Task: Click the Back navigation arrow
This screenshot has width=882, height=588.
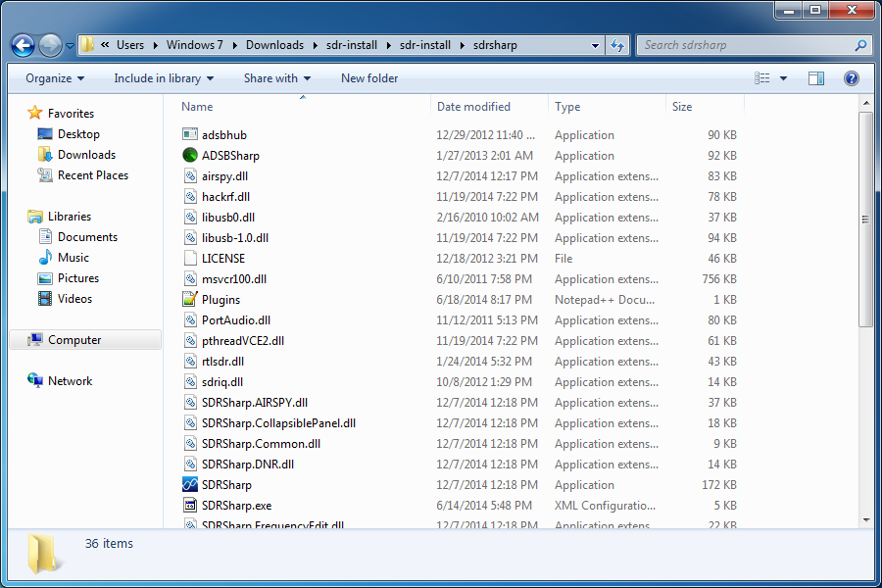Action: click(x=24, y=46)
